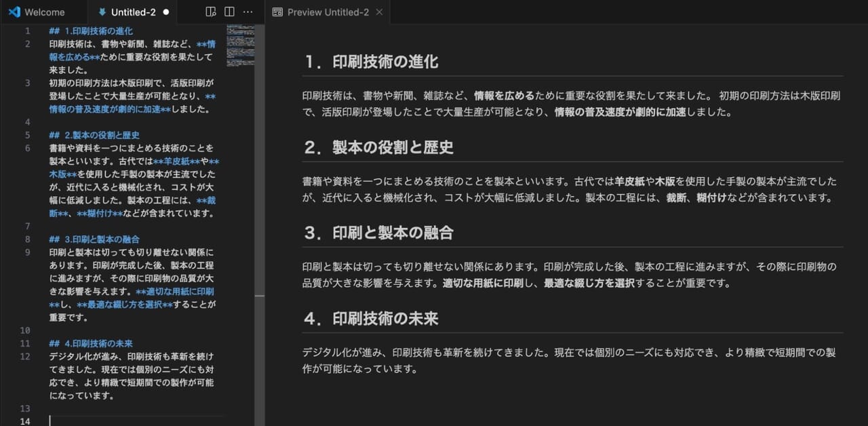Open the preview-to-the-side icon
The width and height of the screenshot is (868, 426).
coord(211,12)
